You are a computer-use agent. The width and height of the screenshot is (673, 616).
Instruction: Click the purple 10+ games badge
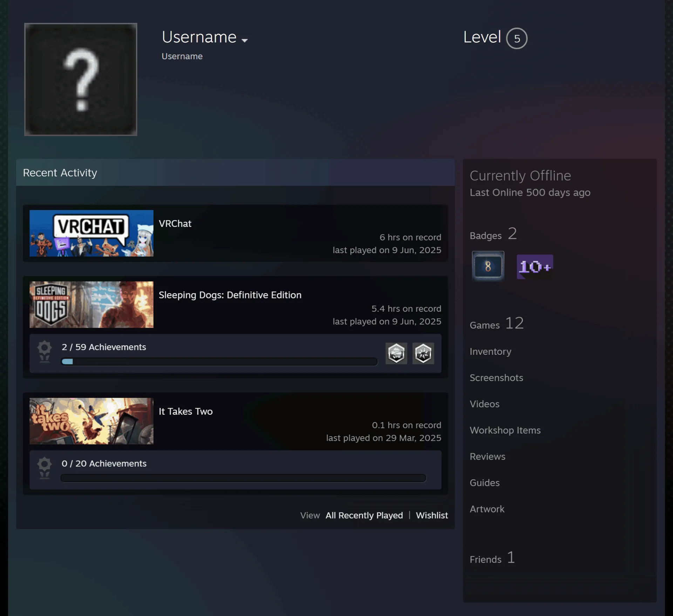tap(535, 267)
